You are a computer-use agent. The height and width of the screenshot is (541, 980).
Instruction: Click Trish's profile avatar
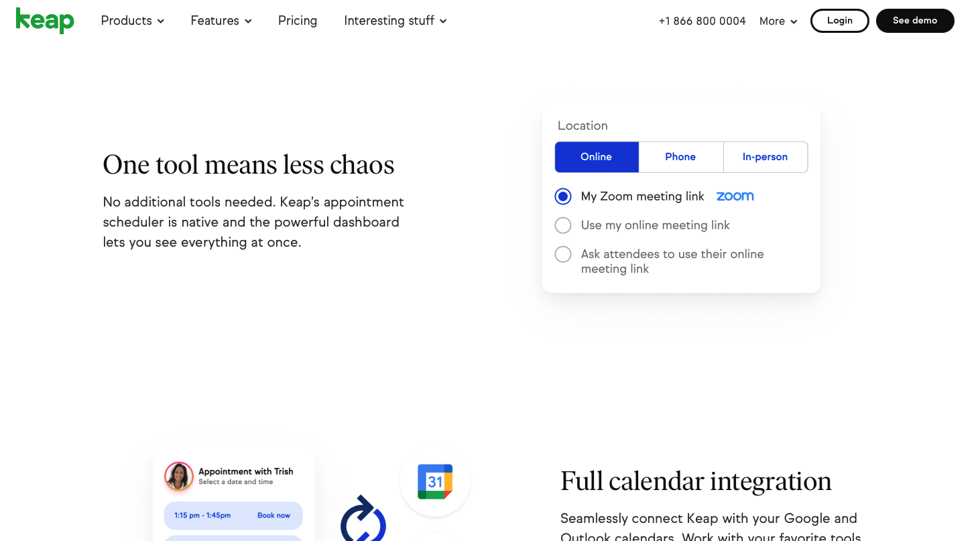tap(179, 476)
